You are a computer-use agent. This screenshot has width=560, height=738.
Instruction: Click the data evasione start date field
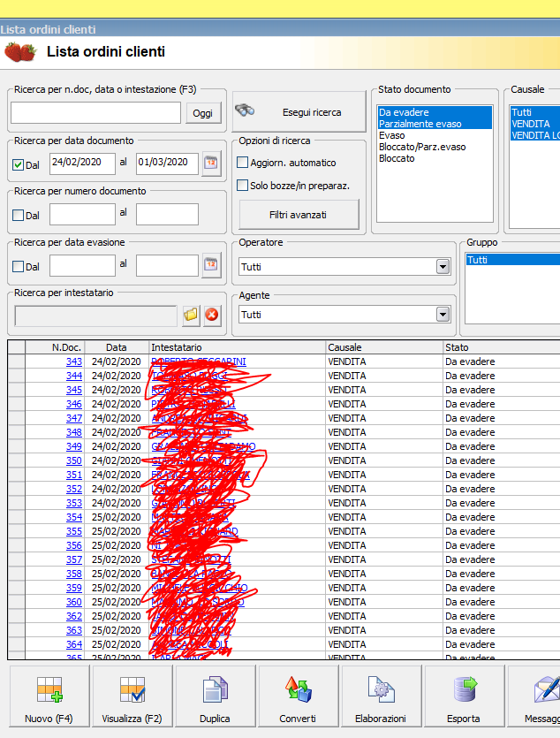coord(82,265)
